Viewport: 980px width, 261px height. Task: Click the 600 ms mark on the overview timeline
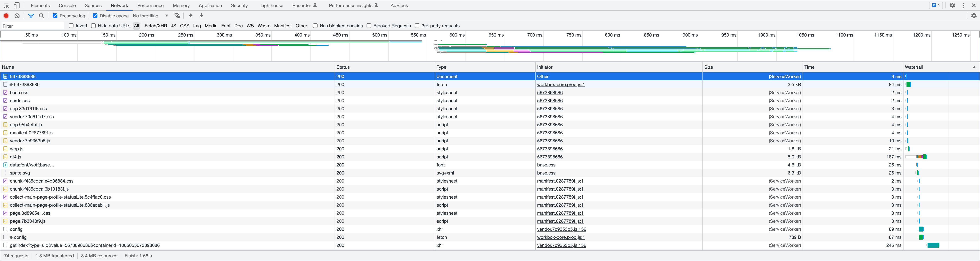point(457,35)
